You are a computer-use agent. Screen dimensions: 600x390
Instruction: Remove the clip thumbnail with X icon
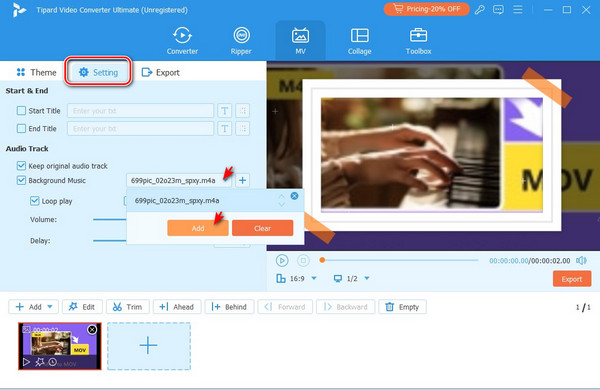[x=92, y=330]
